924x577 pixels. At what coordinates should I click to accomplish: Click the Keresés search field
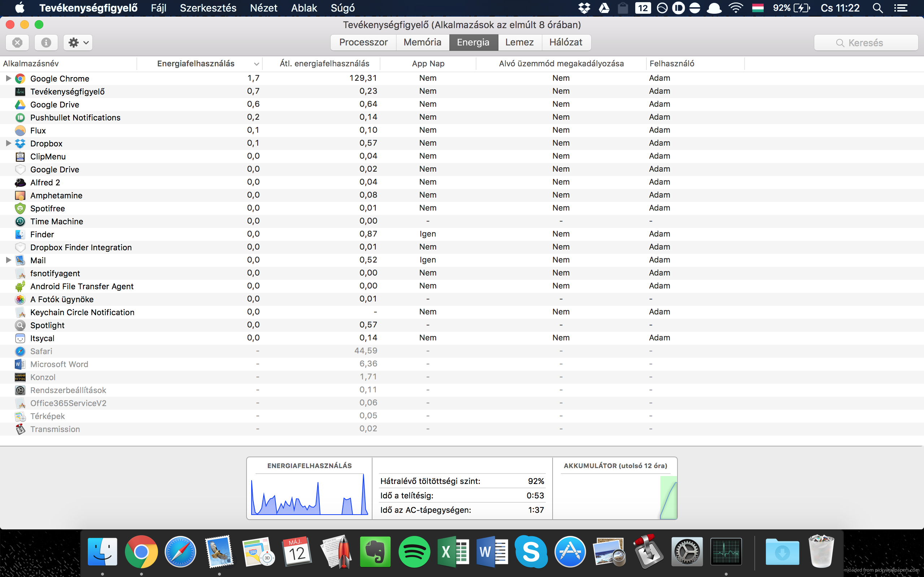[866, 43]
